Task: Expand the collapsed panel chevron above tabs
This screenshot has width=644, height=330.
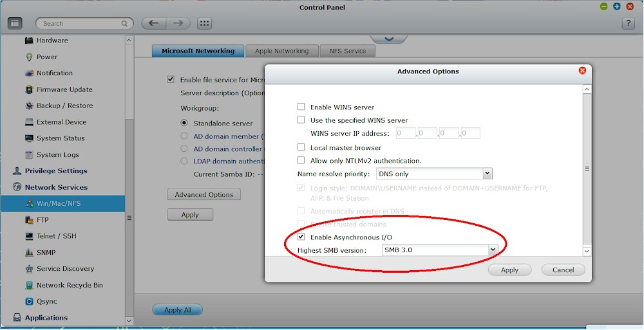Action: point(388,39)
